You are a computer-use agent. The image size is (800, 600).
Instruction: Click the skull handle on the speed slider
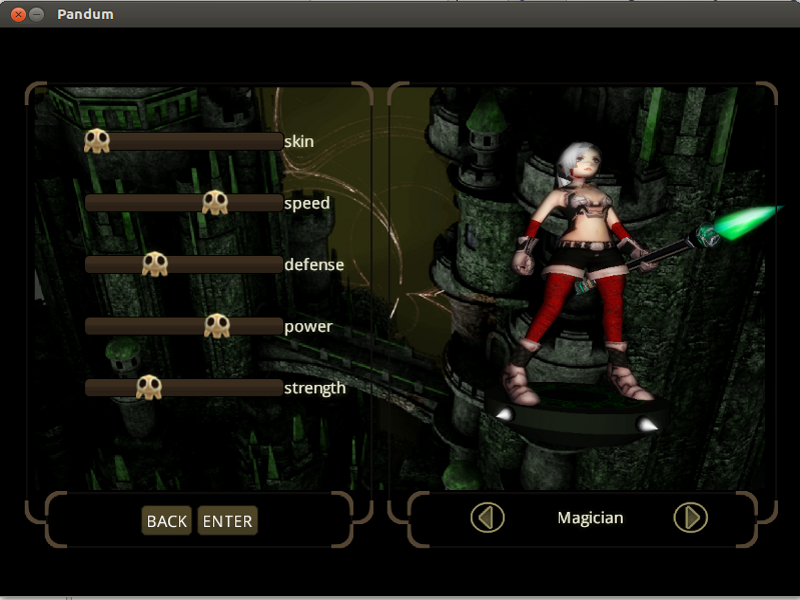[215, 203]
